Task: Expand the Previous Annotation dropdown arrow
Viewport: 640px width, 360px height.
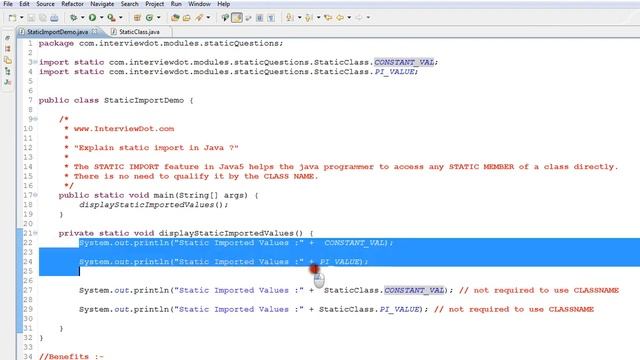Action: (319, 18)
